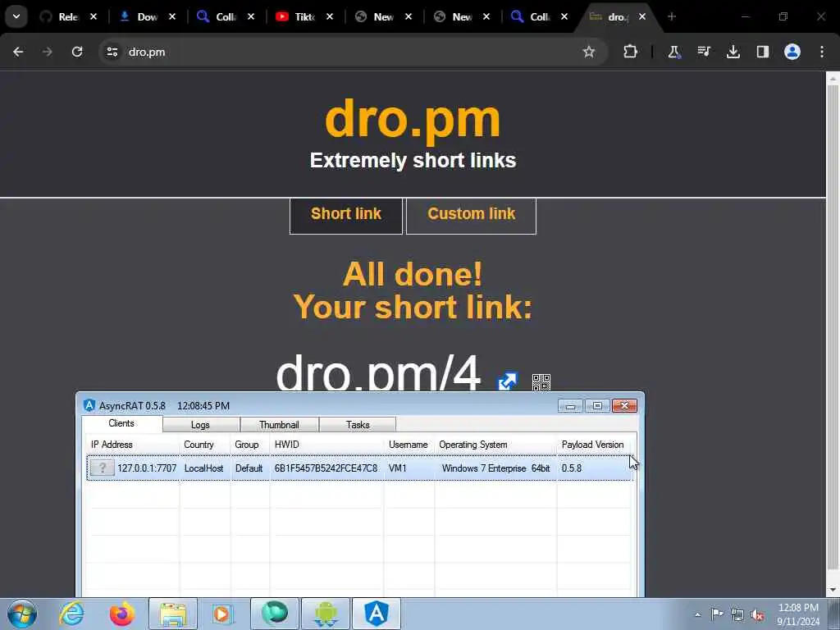Open the Windows Start orb
Viewport: 840px width, 630px height.
[22, 614]
